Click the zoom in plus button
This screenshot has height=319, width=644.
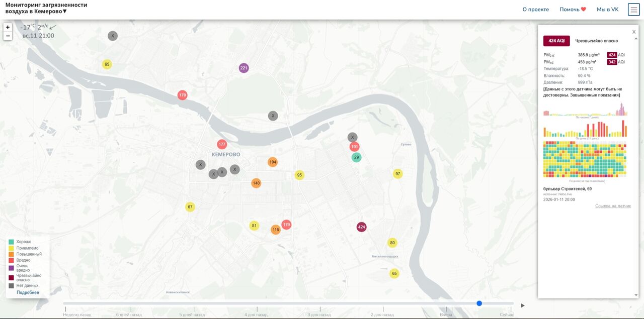pyautogui.click(x=8, y=28)
